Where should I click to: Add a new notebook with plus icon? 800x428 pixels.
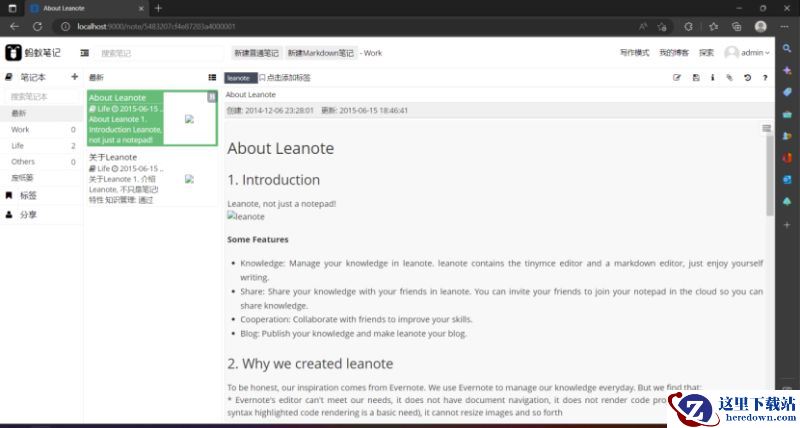coord(74,77)
